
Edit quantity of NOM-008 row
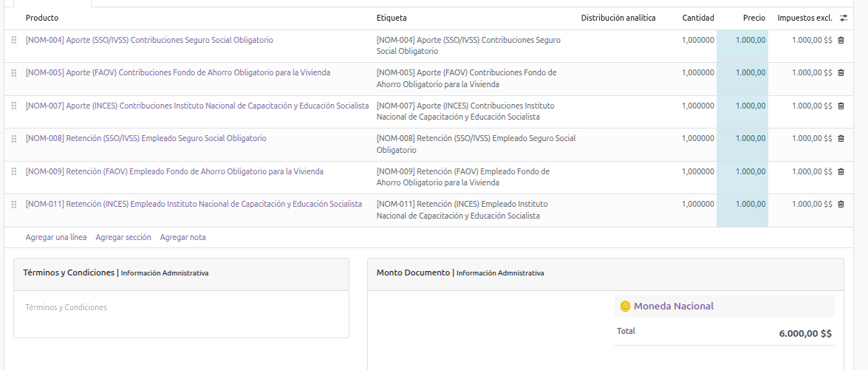697,138
